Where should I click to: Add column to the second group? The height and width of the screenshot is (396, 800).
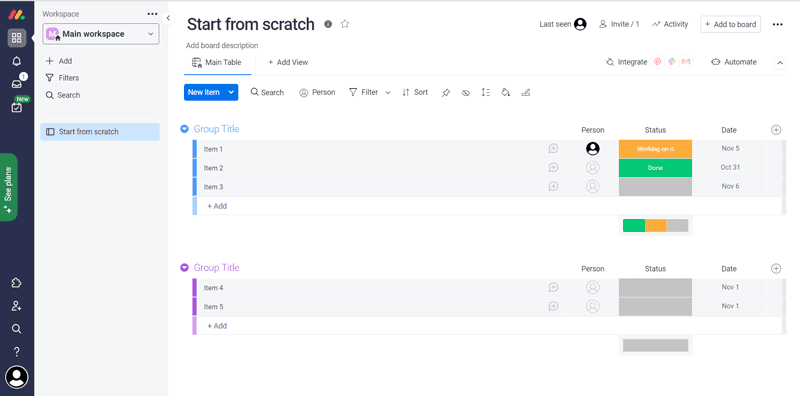(776, 268)
